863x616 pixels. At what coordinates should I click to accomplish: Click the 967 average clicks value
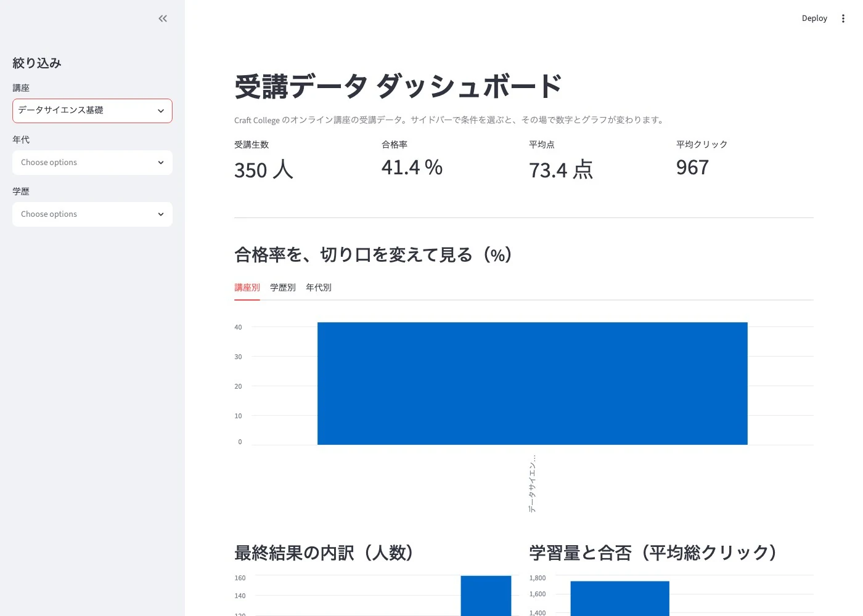click(693, 168)
